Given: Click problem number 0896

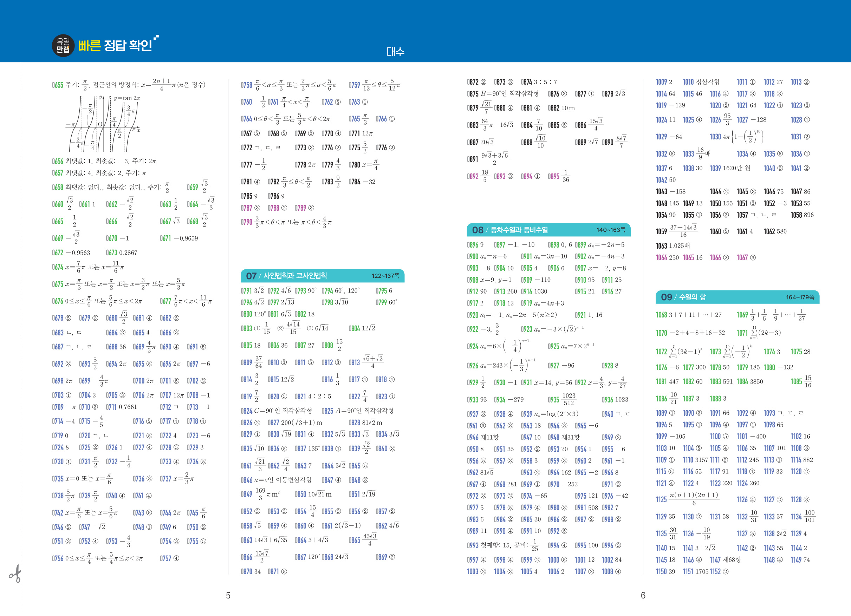Looking at the screenshot, I should pyautogui.click(x=472, y=245).
